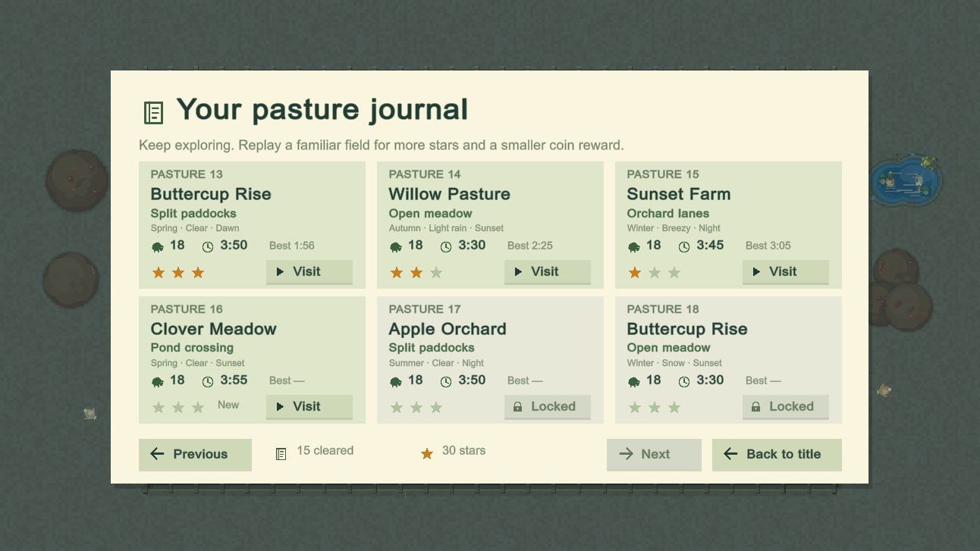Visit Pasture 14 Willow Pasture
The height and width of the screenshot is (551, 980).
coord(548,272)
